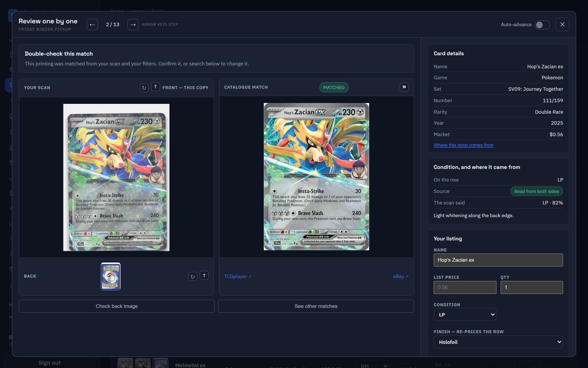Viewport: 588px width, 368px height.
Task: Upload a new front scan image
Action: pyautogui.click(x=155, y=87)
